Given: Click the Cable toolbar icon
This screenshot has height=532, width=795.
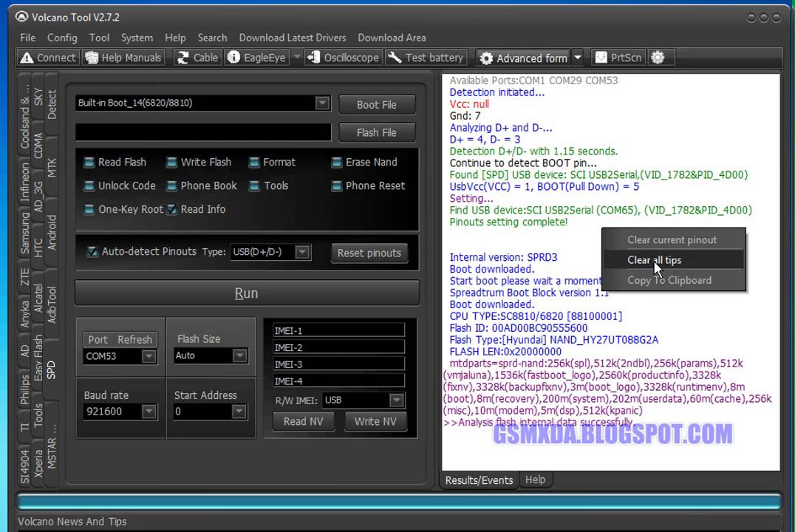Looking at the screenshot, I should (x=197, y=58).
